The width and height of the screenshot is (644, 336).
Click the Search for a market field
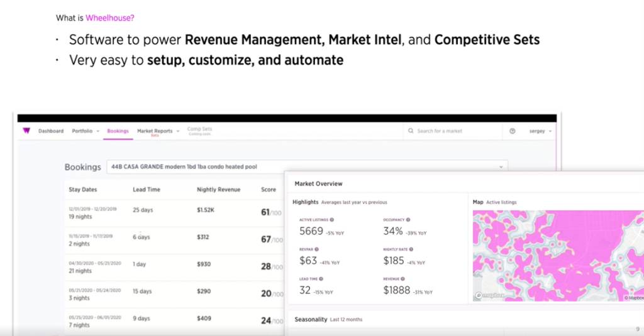[x=453, y=131]
